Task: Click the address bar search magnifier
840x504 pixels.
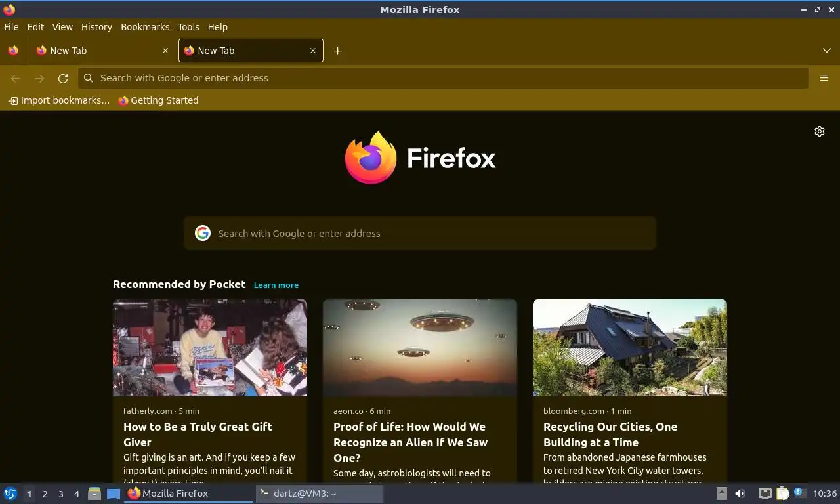Action: click(x=89, y=78)
